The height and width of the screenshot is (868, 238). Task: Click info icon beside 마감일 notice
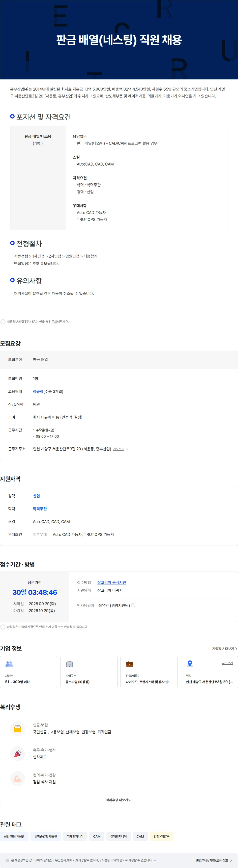tap(3, 627)
